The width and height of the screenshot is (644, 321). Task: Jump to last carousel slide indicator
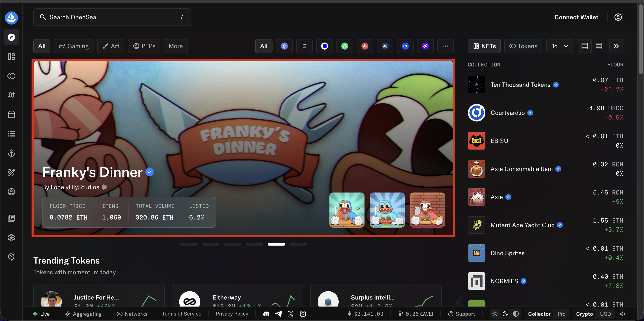pyautogui.click(x=298, y=244)
